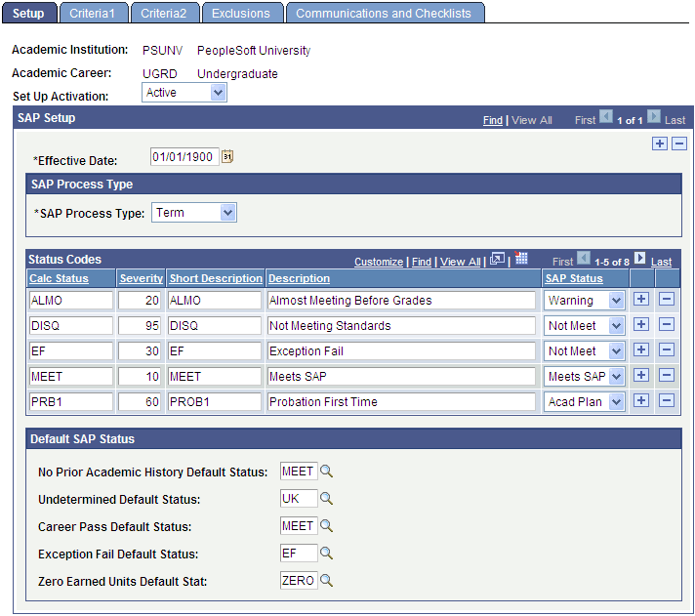The width and height of the screenshot is (695, 616).
Task: Delete the ALMO status code row
Action: point(667,299)
